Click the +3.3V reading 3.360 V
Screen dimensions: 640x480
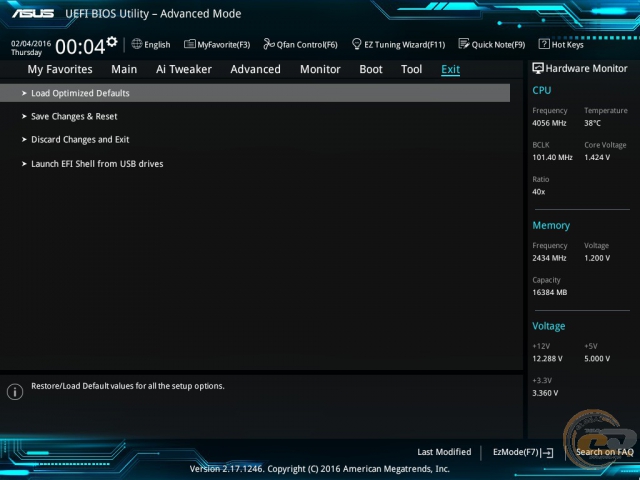click(545, 393)
